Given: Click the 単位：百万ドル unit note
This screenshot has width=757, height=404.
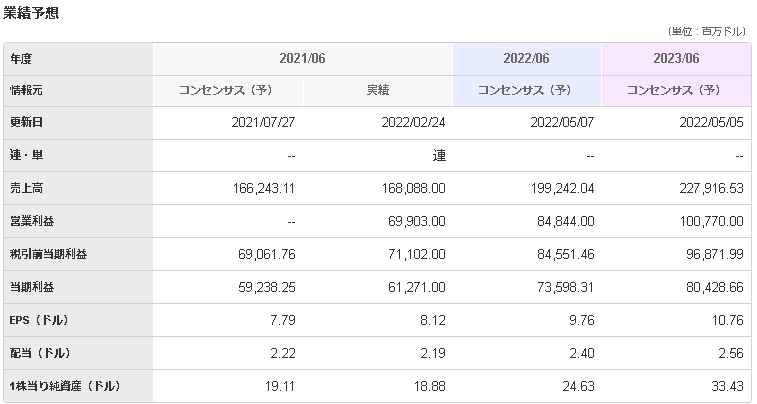Looking at the screenshot, I should (x=708, y=33).
